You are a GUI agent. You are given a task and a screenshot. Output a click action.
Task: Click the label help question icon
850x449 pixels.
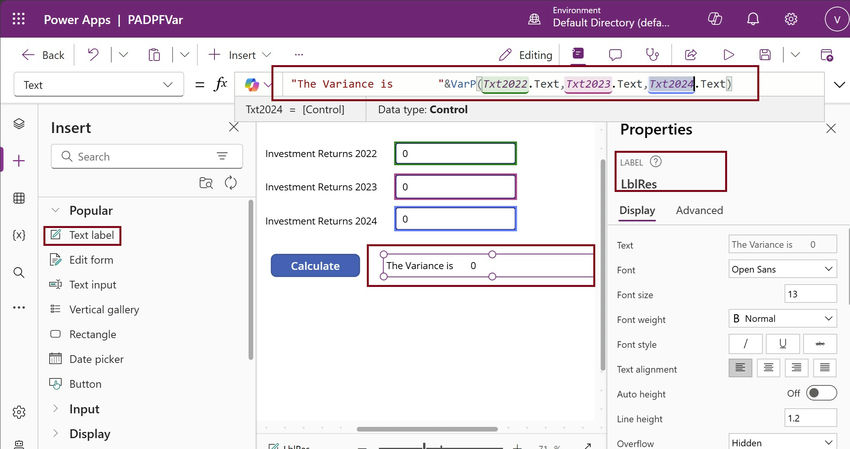pos(655,162)
